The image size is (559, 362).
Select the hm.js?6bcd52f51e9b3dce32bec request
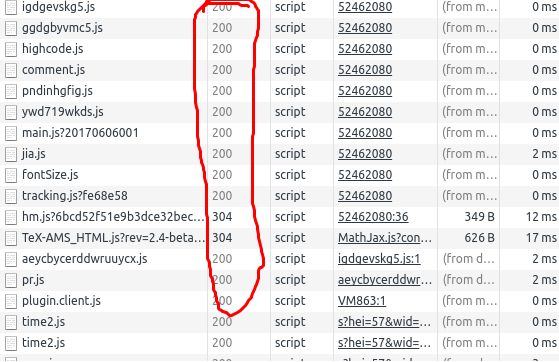tap(280, 217)
